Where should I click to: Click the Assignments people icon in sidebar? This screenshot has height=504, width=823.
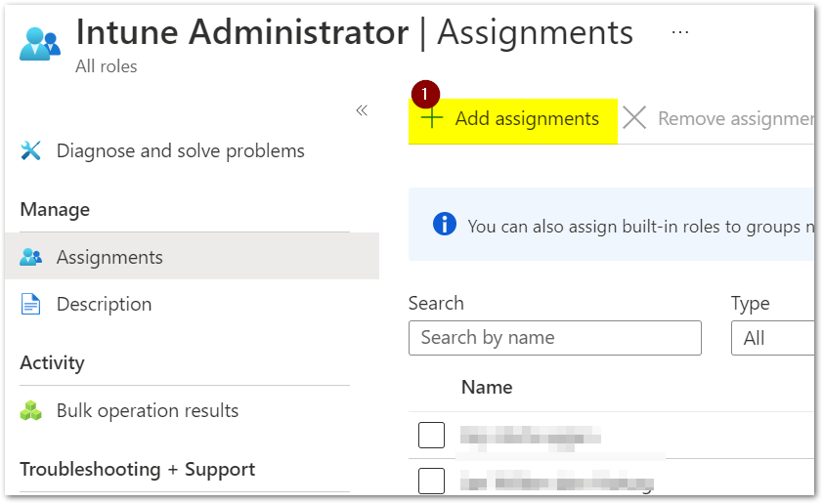[x=30, y=257]
